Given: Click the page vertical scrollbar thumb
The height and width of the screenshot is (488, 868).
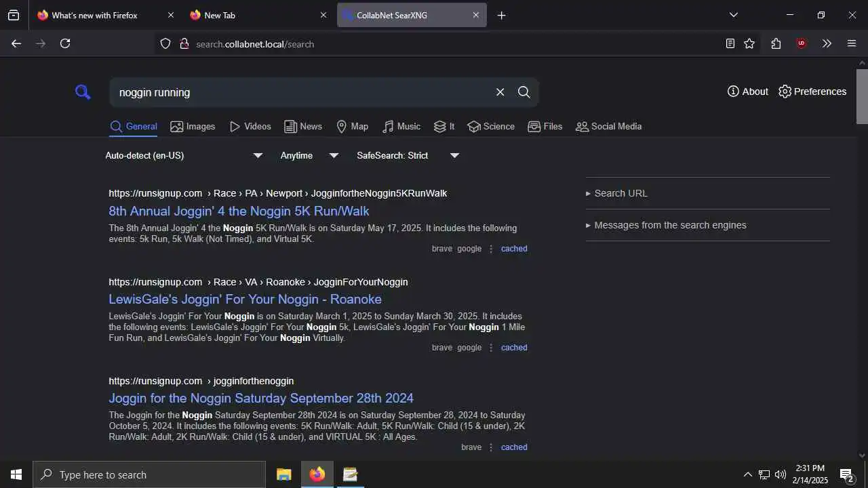Looking at the screenshot, I should [x=862, y=96].
